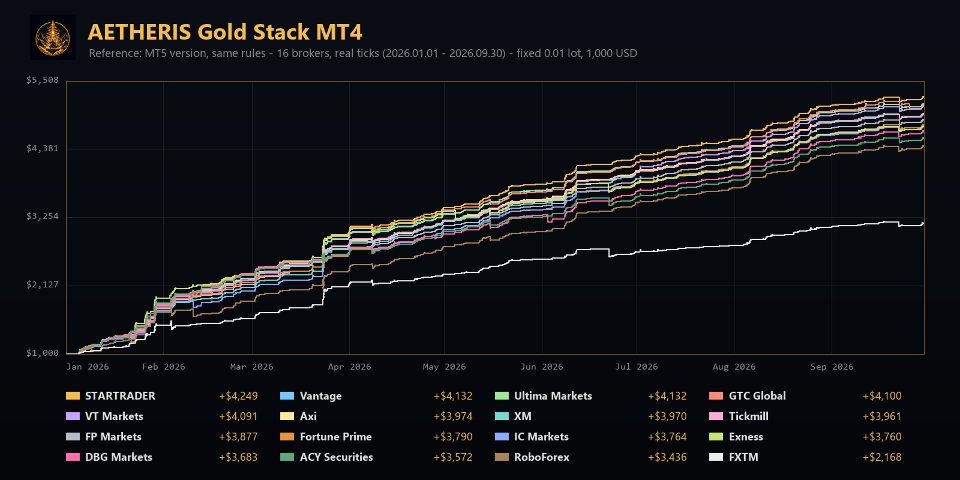Click the +$3,877 FP Markets profit value
The image size is (960, 480).
[238, 437]
